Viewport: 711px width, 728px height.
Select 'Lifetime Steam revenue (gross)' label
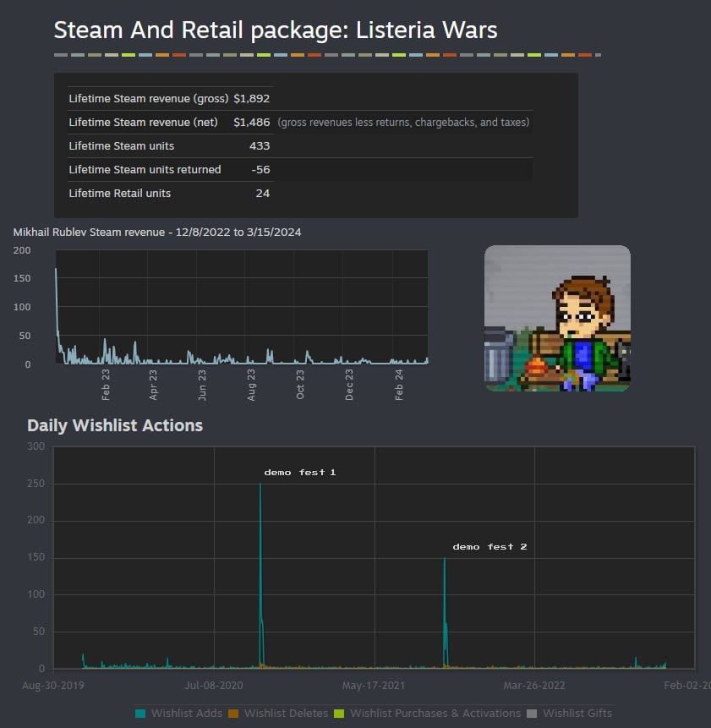click(x=149, y=98)
